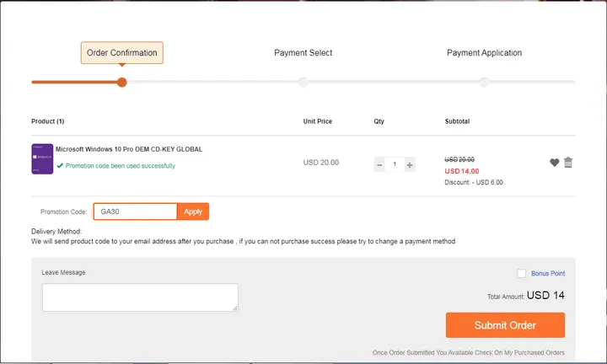Enable the Bonus Point checkbox
The width and height of the screenshot is (607, 364).
[x=522, y=274]
